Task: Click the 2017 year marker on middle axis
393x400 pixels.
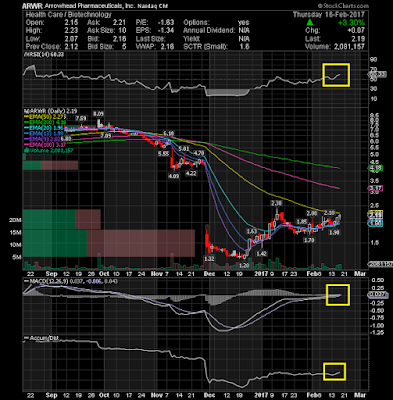Action: pyautogui.click(x=261, y=274)
